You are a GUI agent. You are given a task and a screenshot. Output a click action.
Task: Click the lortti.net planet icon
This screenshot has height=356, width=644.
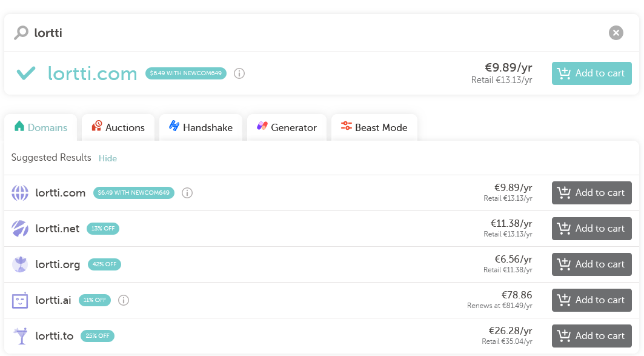click(x=20, y=229)
